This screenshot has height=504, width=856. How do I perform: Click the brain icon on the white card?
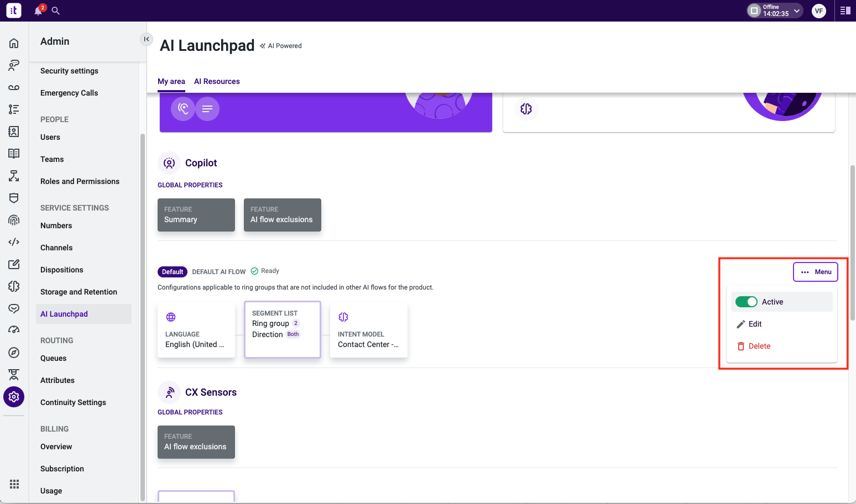(526, 109)
